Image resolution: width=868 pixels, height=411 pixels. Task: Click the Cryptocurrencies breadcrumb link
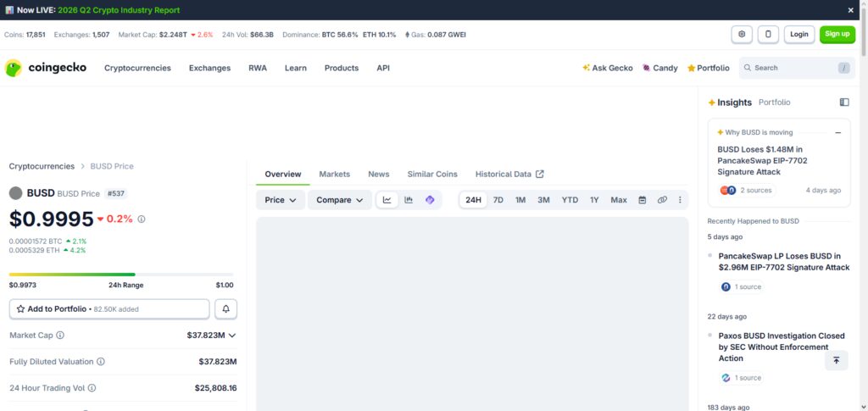42,166
